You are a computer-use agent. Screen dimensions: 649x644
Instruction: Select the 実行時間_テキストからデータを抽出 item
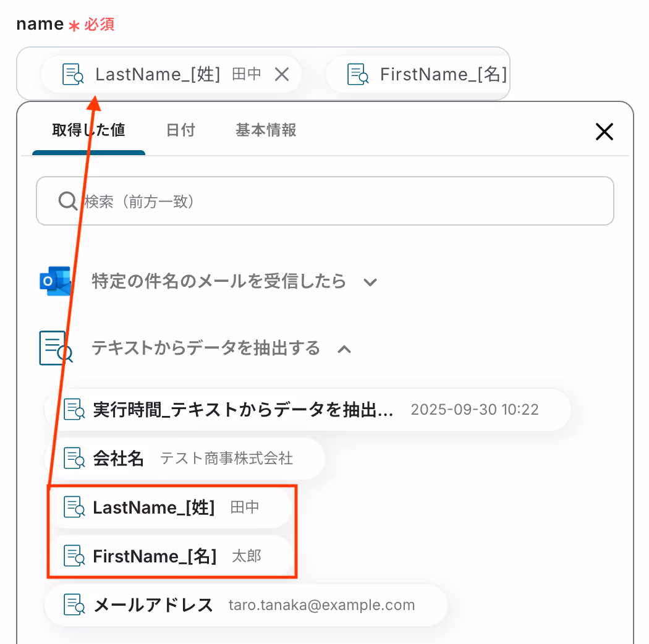click(x=308, y=410)
